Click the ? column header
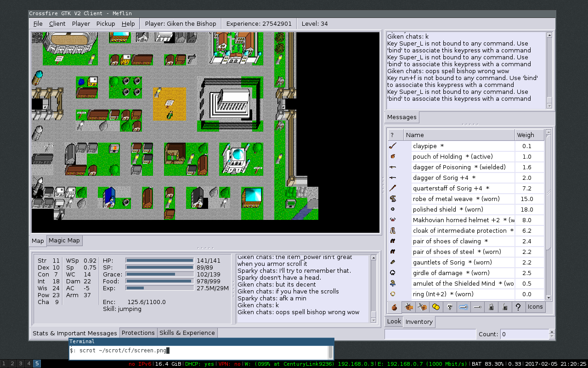588x368 pixels. click(396, 135)
